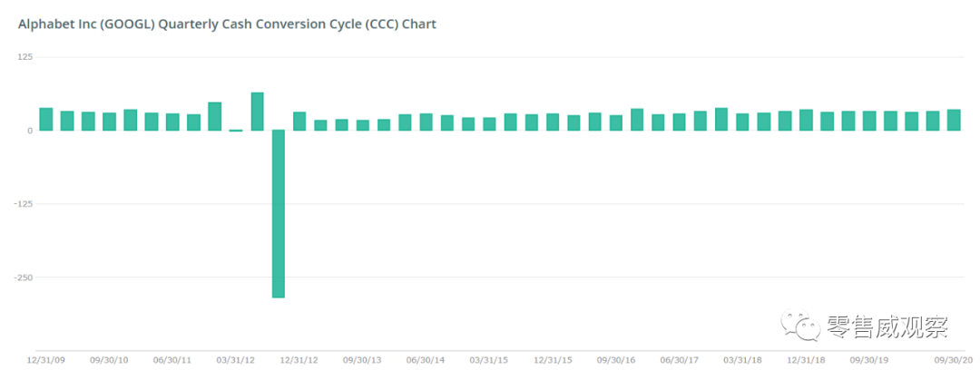Click the 12/31/12 x-axis date label
The width and height of the screenshot is (980, 370).
tap(299, 360)
